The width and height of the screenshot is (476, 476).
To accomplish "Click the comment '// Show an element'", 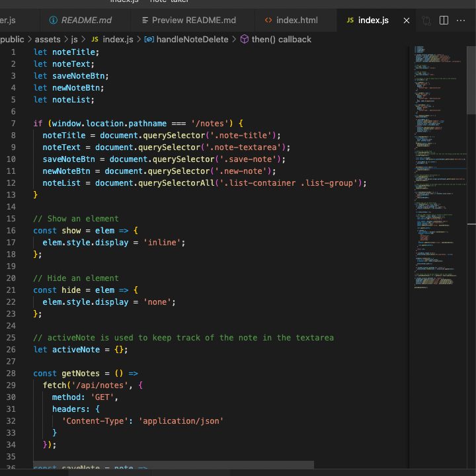I will point(76,219).
